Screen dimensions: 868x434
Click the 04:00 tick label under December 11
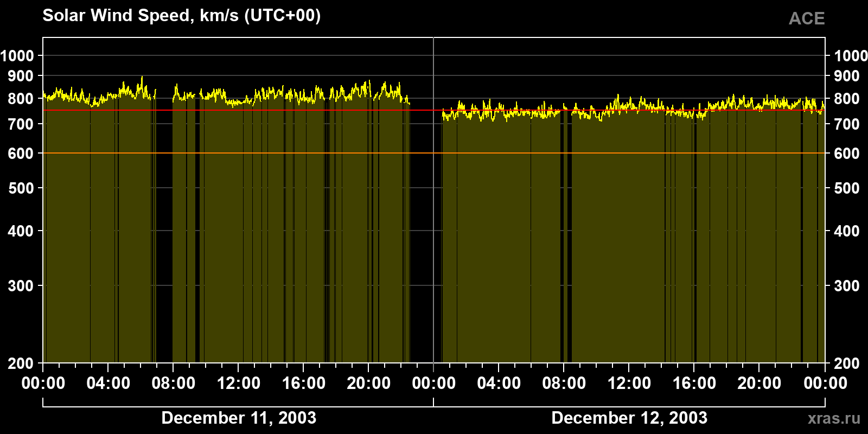click(x=108, y=384)
